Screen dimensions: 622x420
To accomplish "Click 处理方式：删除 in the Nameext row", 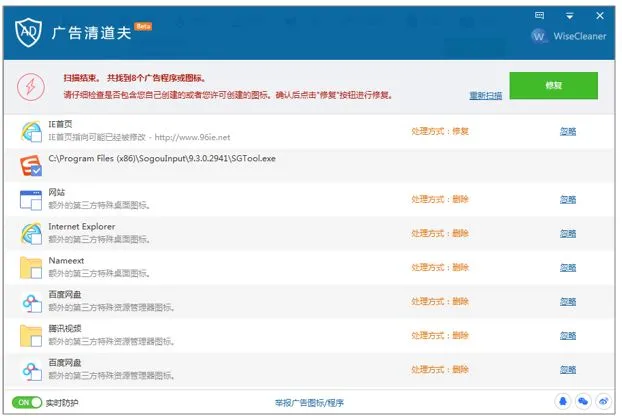I will click(x=440, y=268).
